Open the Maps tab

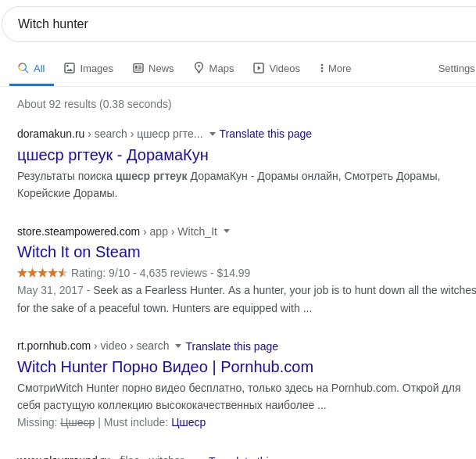tap(214, 68)
